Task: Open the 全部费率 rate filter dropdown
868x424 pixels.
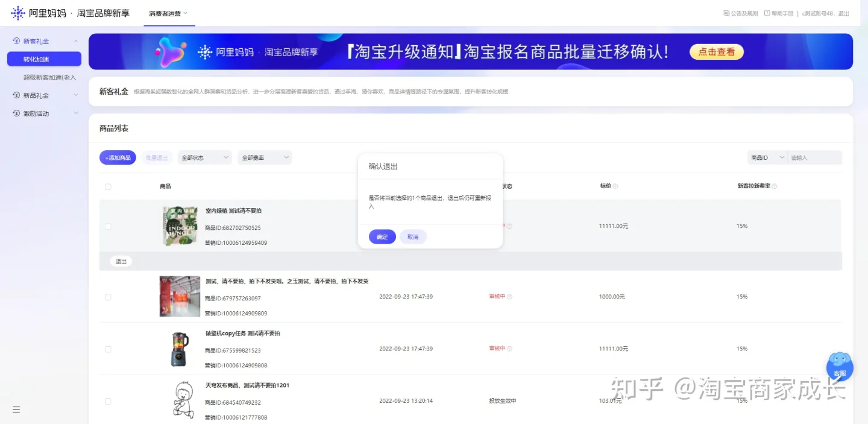Action: 265,157
